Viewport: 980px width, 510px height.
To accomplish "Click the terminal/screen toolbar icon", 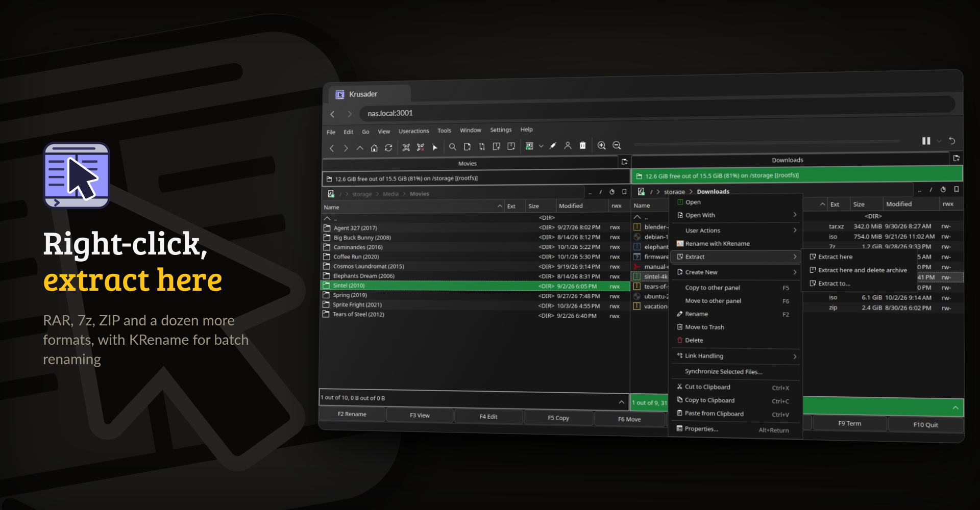I will [x=529, y=146].
